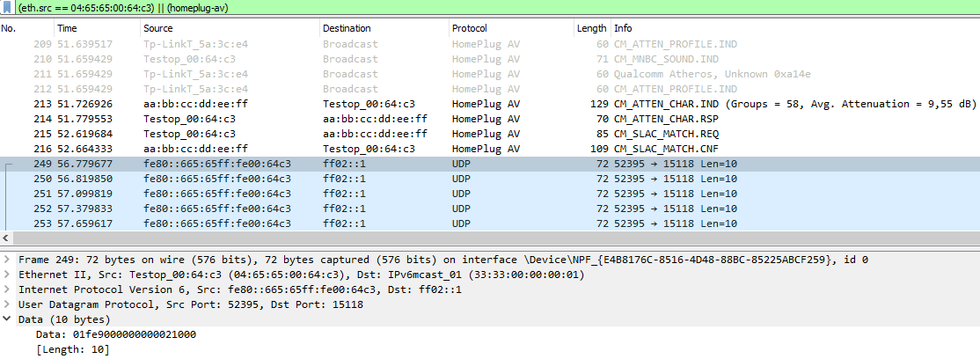Select UDP packet 250 row
The width and height of the screenshot is (980, 359).
coord(490,179)
